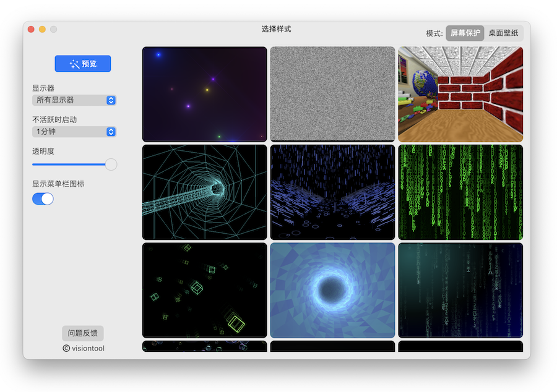The width and height of the screenshot is (557, 392).
Task: Select the blue mosaic vortex thumbnail
Action: pos(332,290)
